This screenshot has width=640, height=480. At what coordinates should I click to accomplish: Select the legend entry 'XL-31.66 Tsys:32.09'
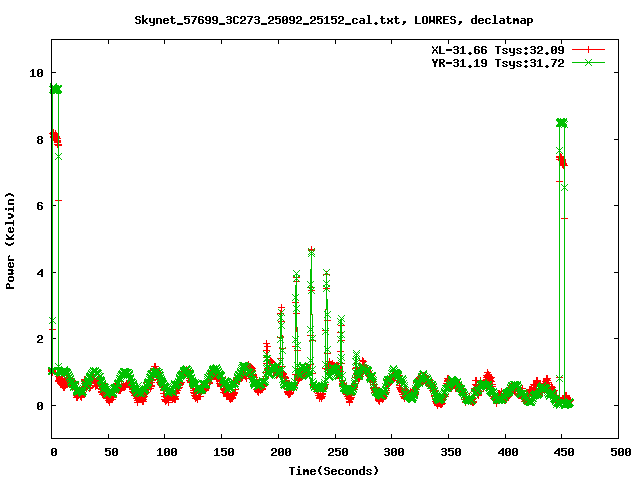click(x=498, y=50)
